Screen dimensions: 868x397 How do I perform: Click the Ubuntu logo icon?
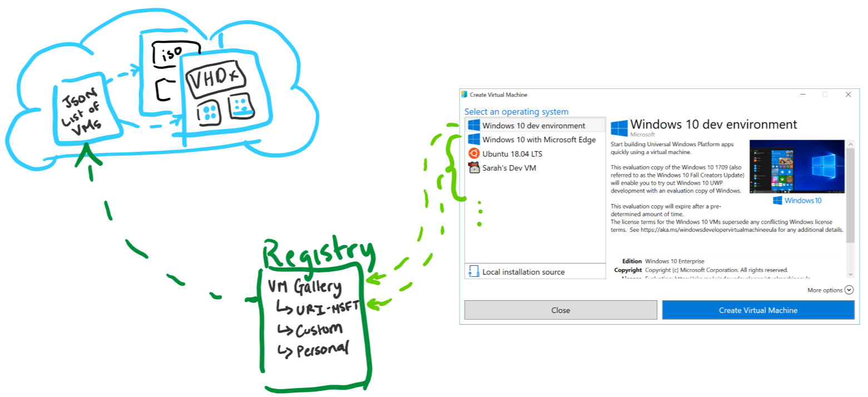click(x=474, y=153)
